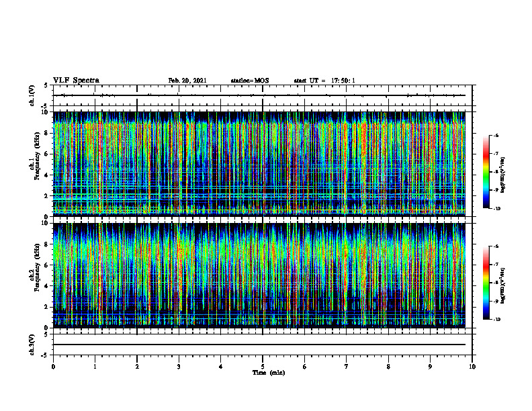
Task: Click time axis tick label '0'
Action: [x=53, y=367]
